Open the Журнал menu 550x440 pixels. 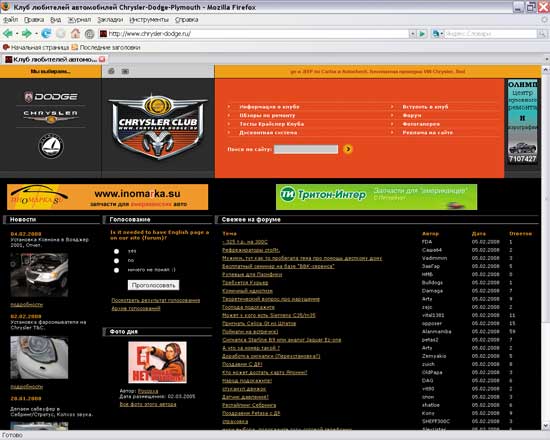80,20
